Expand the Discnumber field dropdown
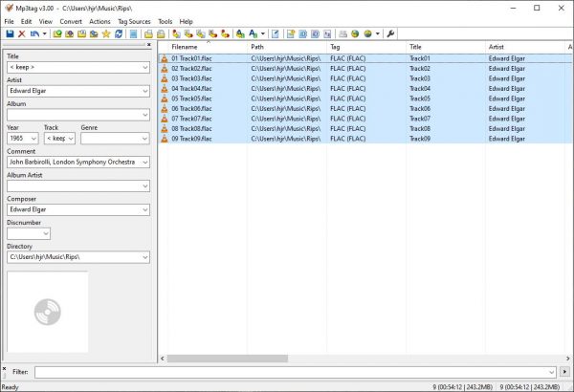 click(x=46, y=233)
